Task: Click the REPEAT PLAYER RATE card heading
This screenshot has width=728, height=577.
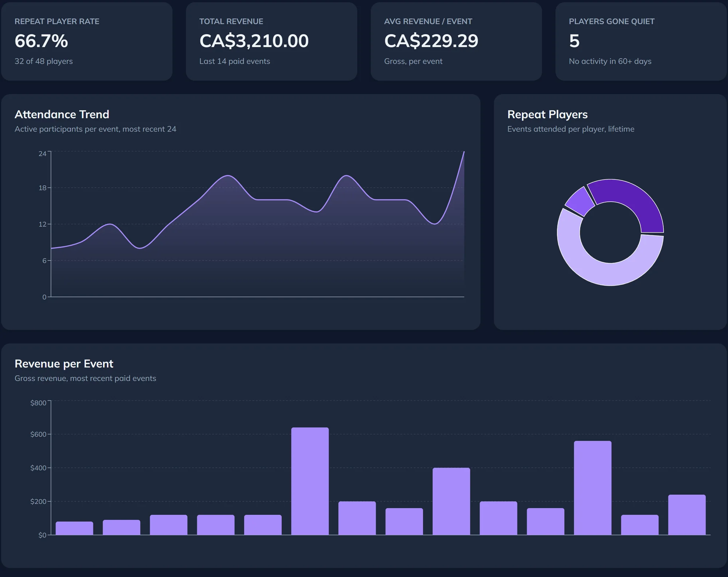Action: click(x=57, y=21)
